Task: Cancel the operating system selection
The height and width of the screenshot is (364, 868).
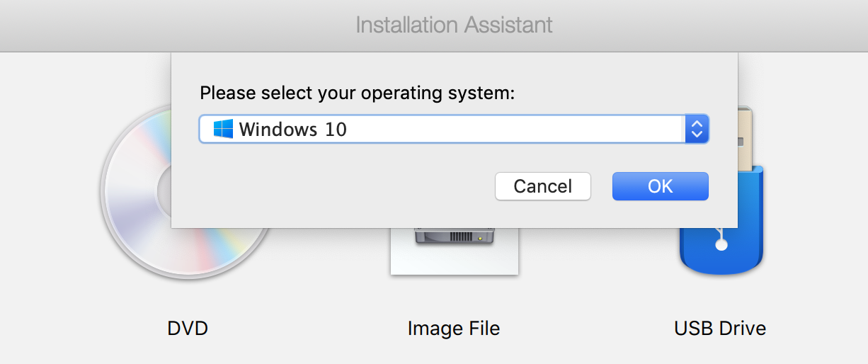Action: coord(542,186)
